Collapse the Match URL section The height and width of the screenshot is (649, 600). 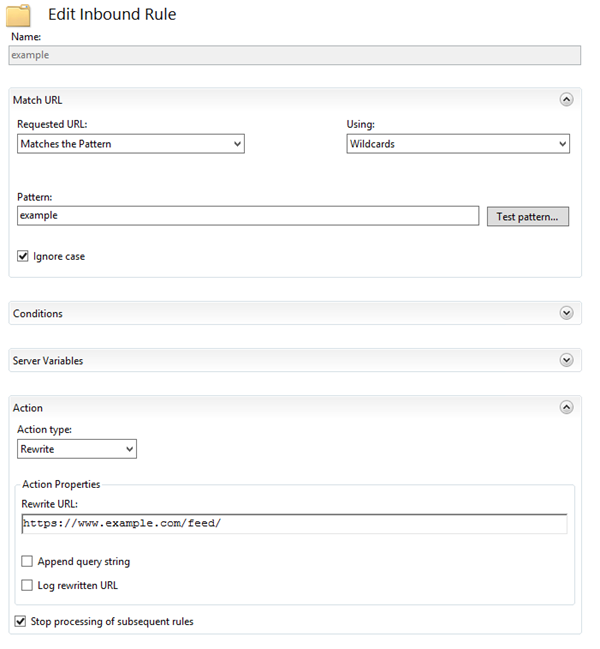coord(566,99)
